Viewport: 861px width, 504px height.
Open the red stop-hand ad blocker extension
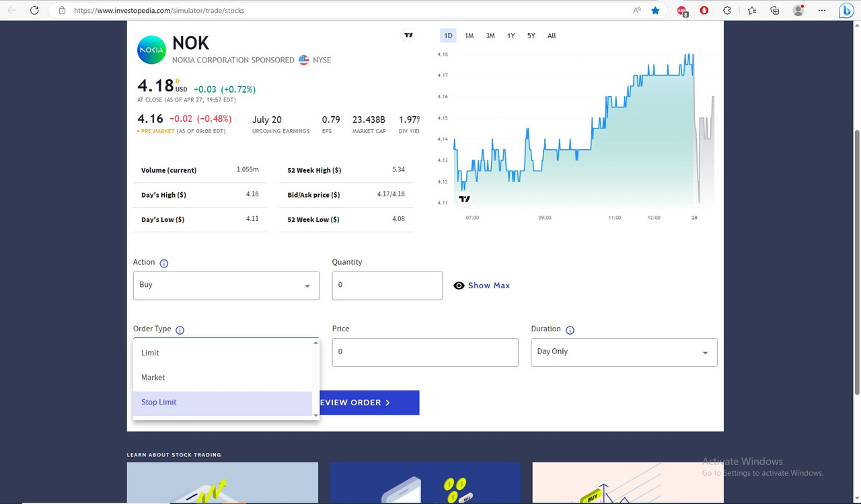point(704,10)
